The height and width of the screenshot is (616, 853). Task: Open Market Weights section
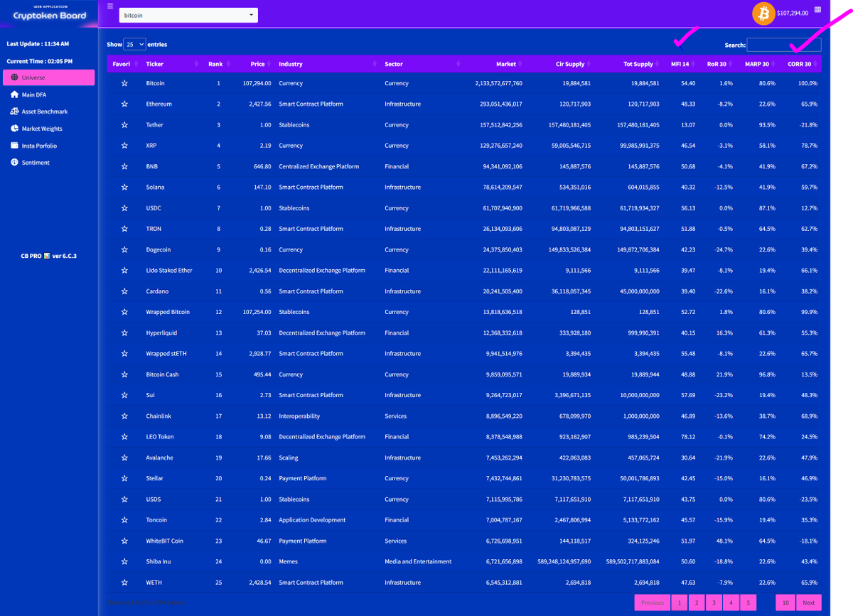48,129
